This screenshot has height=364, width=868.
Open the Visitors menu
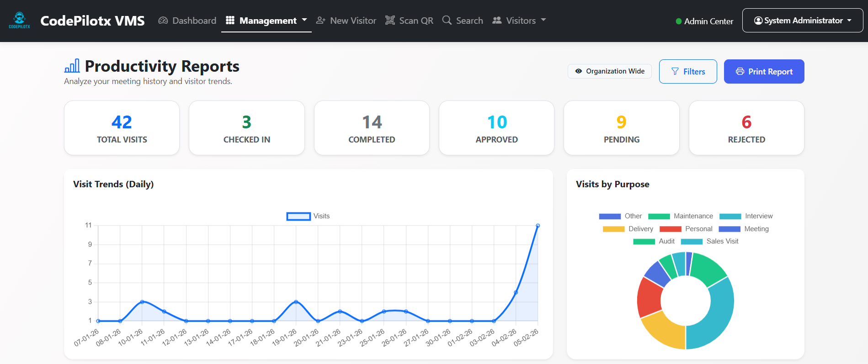click(519, 21)
